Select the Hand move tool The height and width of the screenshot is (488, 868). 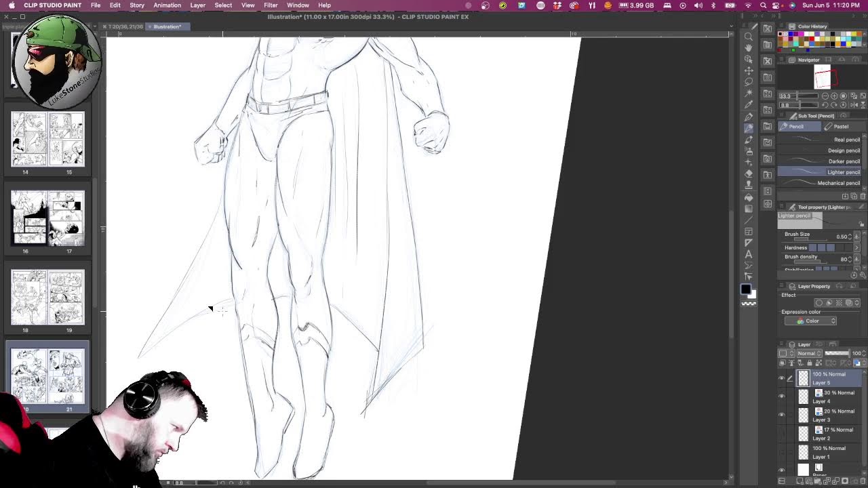point(749,47)
